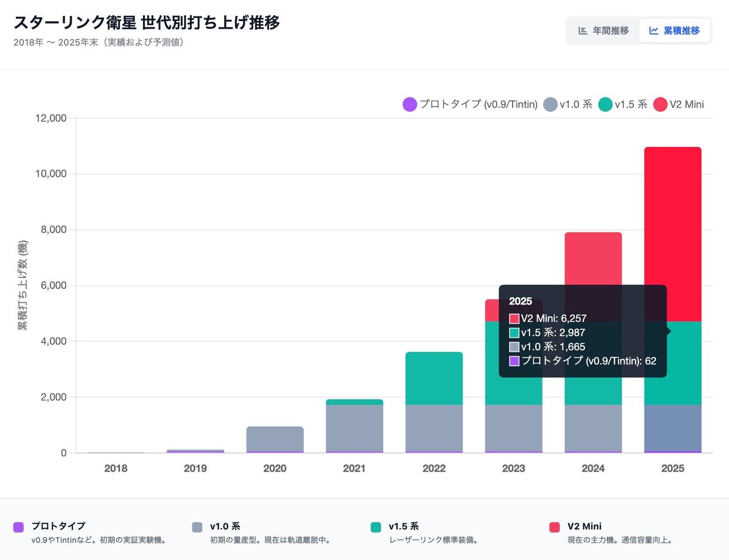Viewport: 729px width, 560px height.
Task: Toggle the v1.0 系 series in chart legend
Action: (x=568, y=104)
